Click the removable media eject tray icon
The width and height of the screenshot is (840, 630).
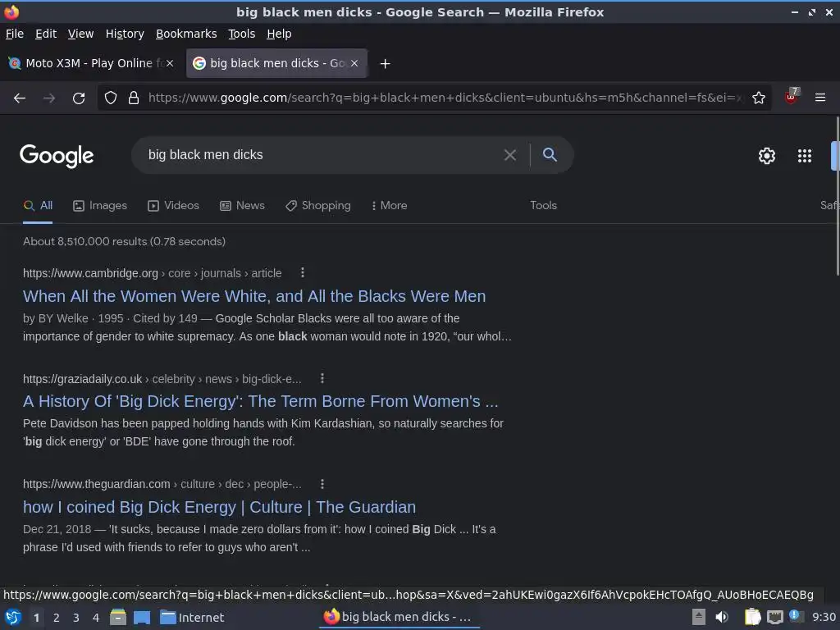pyautogui.click(x=699, y=617)
